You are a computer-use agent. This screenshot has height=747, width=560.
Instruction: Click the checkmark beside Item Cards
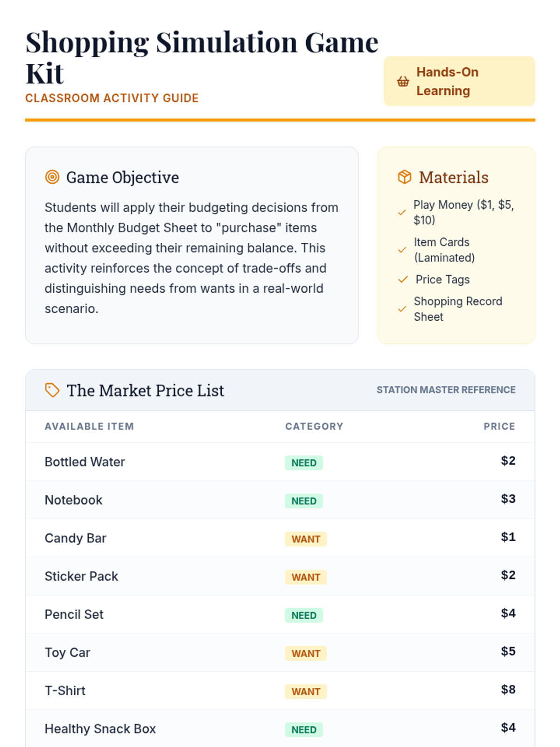click(402, 250)
